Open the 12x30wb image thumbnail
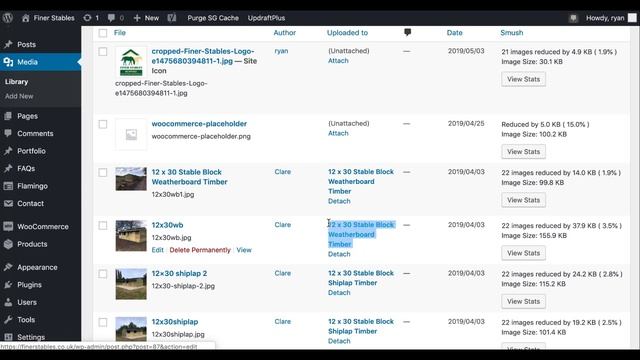 (131, 236)
